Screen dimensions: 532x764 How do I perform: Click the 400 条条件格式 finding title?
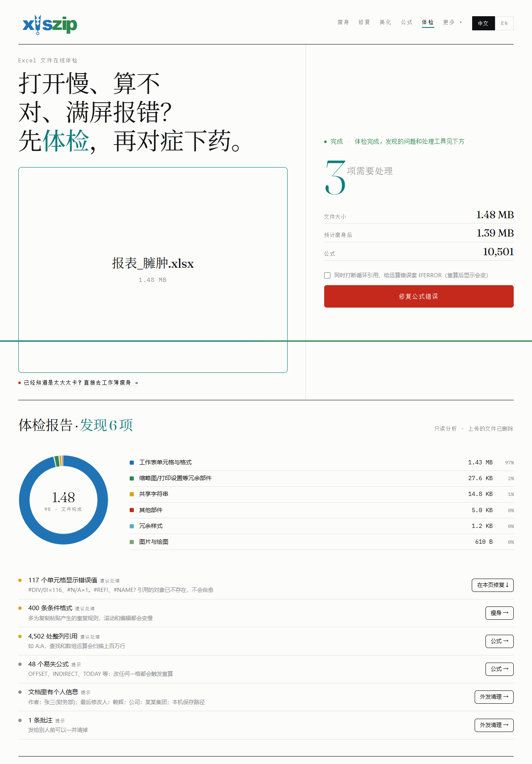50,608
